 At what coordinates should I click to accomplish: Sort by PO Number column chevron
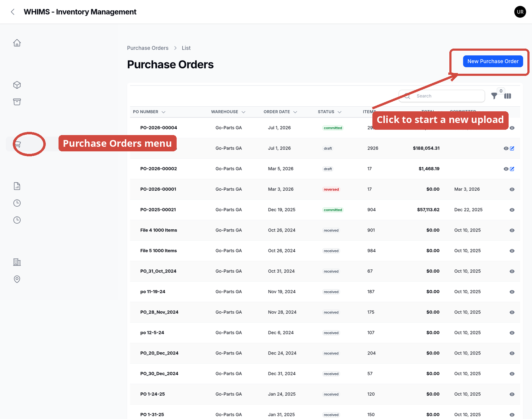[x=164, y=112]
